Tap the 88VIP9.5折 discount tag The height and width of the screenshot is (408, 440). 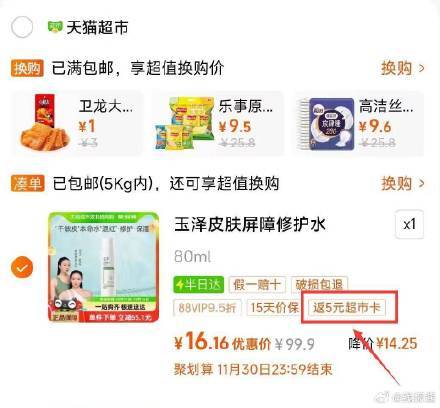[x=207, y=307]
